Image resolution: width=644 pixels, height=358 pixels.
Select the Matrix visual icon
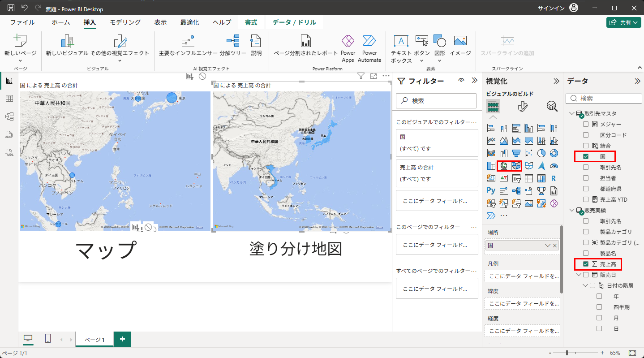pyautogui.click(x=541, y=178)
